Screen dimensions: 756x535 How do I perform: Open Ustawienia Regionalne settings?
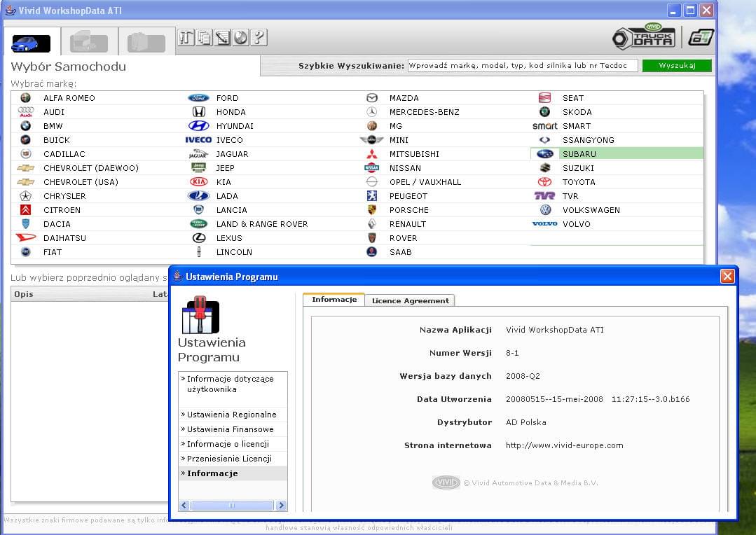pos(233,415)
